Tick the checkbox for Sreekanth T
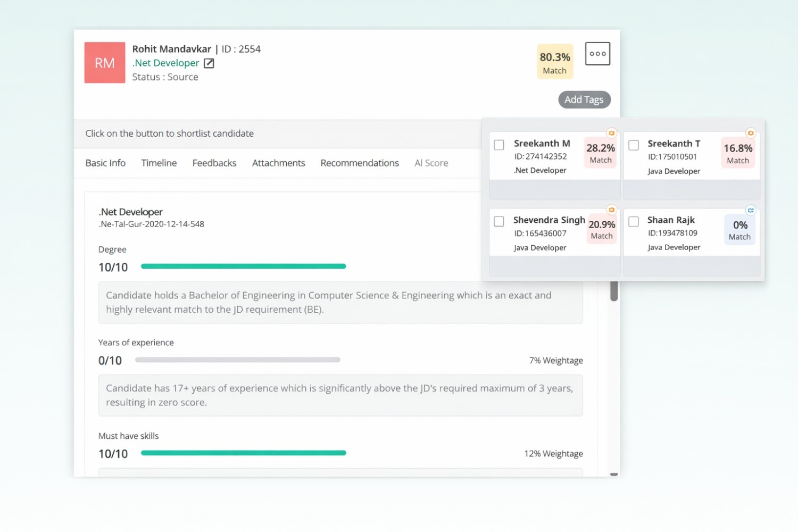The width and height of the screenshot is (798, 532). point(634,145)
